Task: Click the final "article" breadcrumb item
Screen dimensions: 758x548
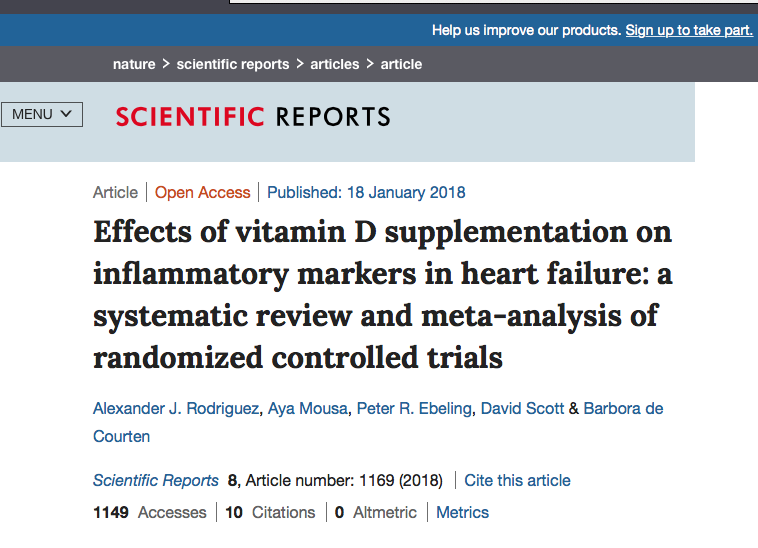Action: tap(401, 64)
